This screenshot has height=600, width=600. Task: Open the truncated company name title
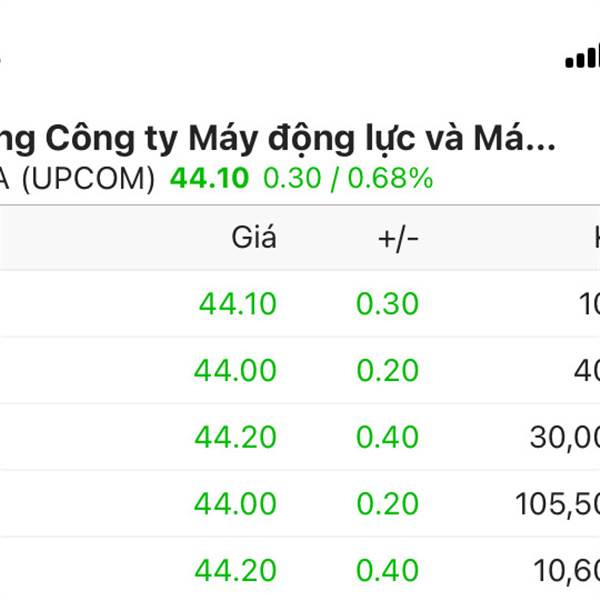(x=277, y=140)
